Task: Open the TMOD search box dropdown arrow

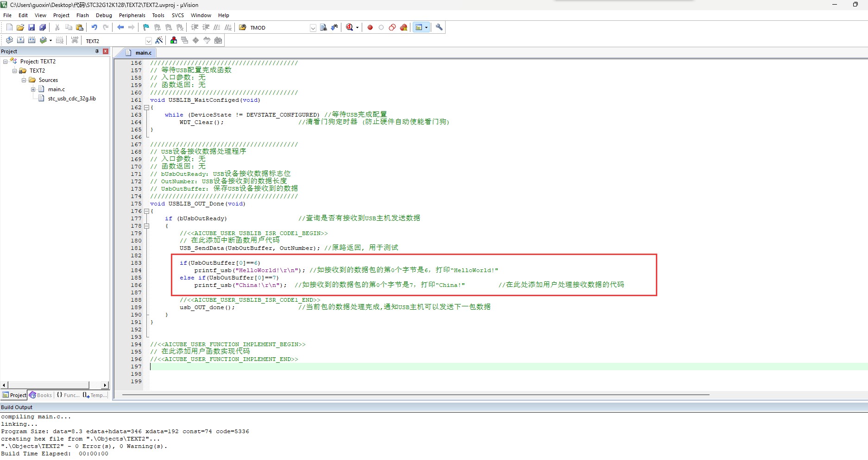Action: click(313, 28)
